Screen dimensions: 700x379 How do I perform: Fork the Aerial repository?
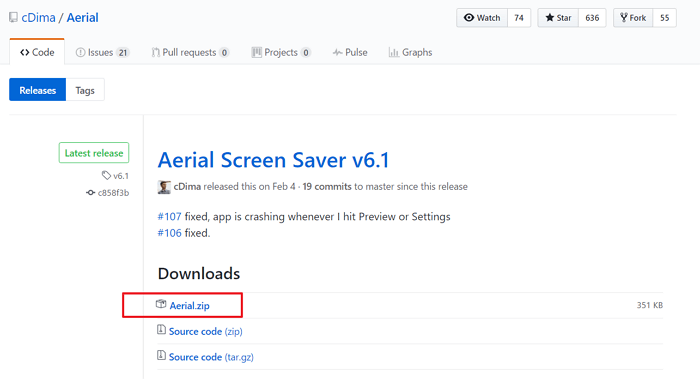point(633,18)
